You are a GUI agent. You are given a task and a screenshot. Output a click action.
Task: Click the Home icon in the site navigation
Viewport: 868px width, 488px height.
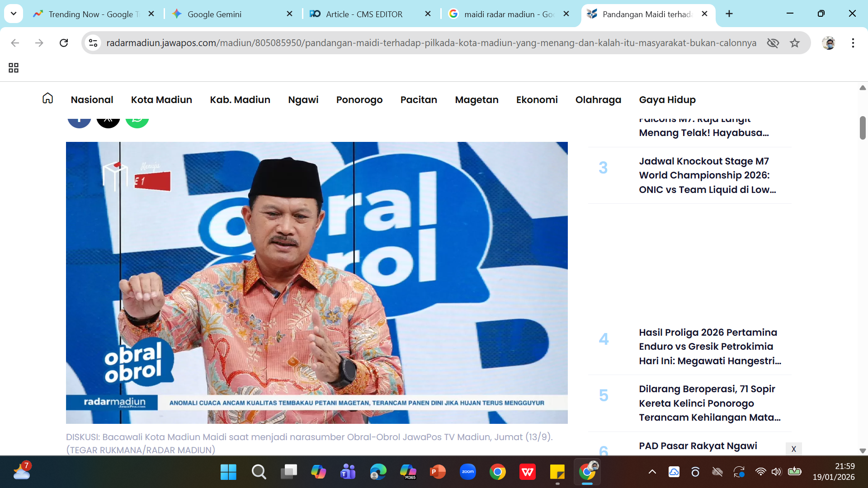(x=47, y=99)
